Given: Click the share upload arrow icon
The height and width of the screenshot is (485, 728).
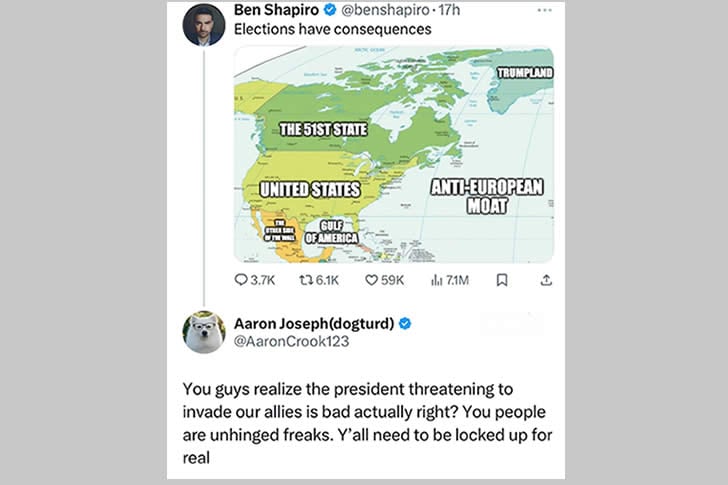Looking at the screenshot, I should click(x=546, y=280).
